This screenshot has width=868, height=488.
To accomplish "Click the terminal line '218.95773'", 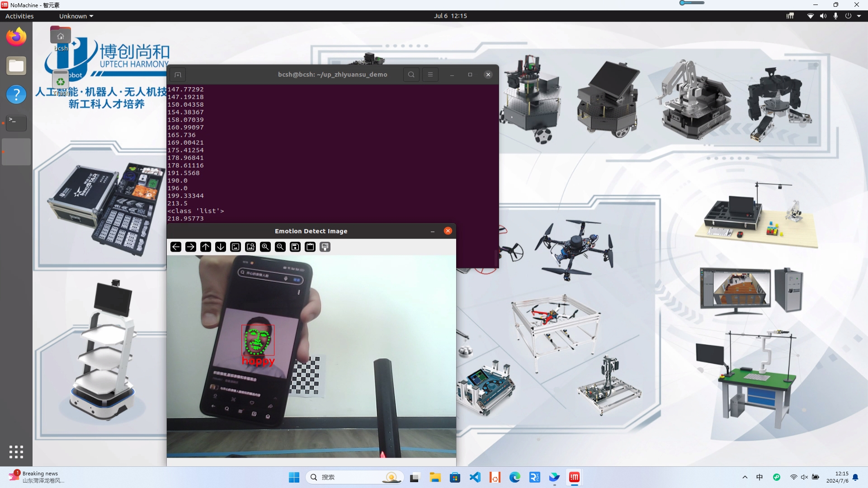I will click(x=185, y=219).
